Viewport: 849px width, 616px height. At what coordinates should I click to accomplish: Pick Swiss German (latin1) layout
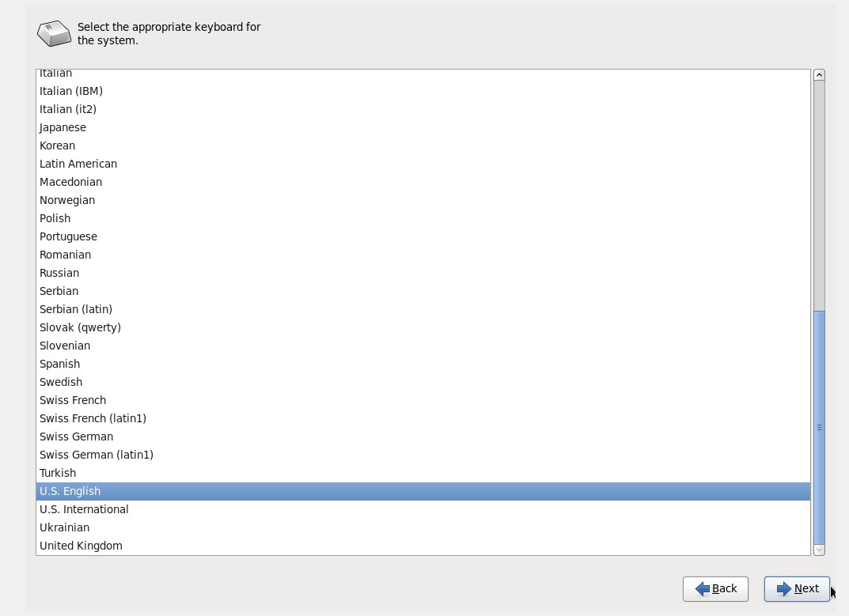pos(423,455)
